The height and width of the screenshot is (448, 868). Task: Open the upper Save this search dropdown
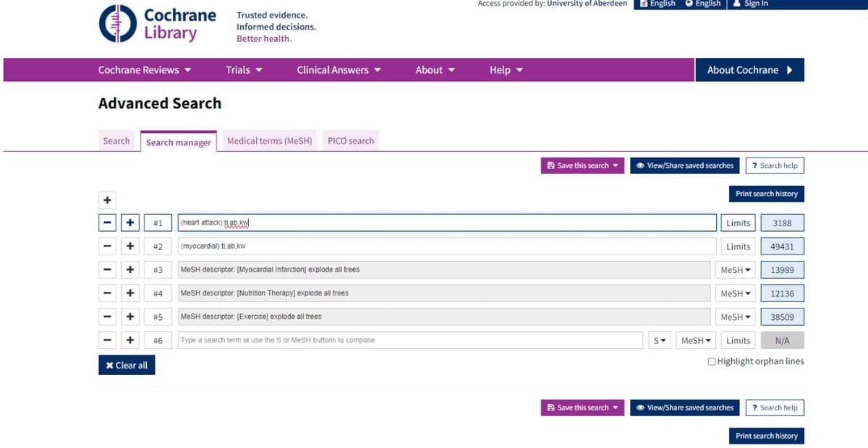(582, 165)
